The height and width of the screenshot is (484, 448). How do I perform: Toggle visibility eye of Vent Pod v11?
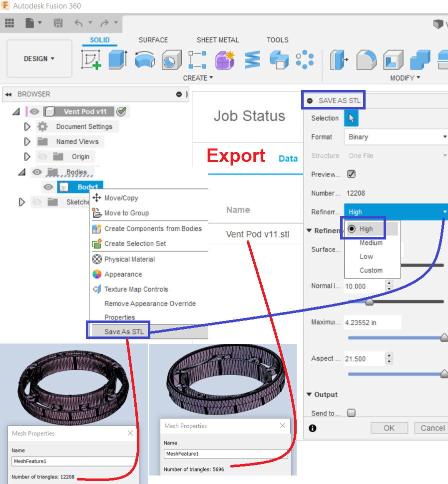pyautogui.click(x=34, y=111)
